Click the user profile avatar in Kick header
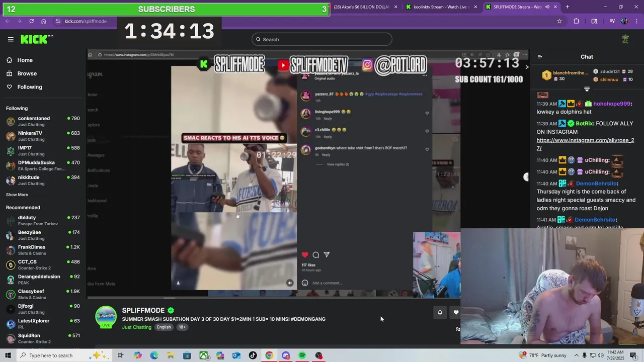The image size is (644, 362). (625, 39)
